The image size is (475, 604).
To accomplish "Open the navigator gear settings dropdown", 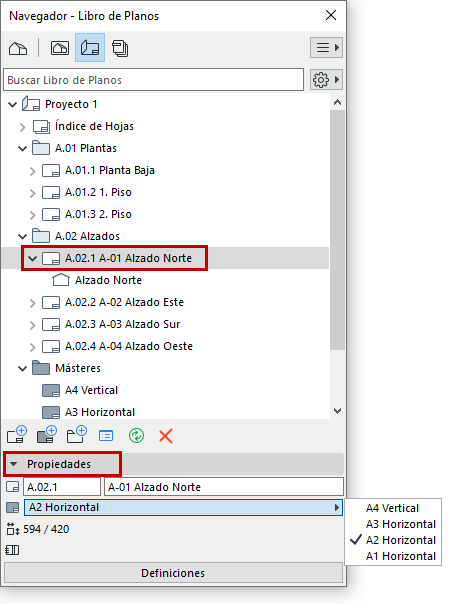I will 326,80.
